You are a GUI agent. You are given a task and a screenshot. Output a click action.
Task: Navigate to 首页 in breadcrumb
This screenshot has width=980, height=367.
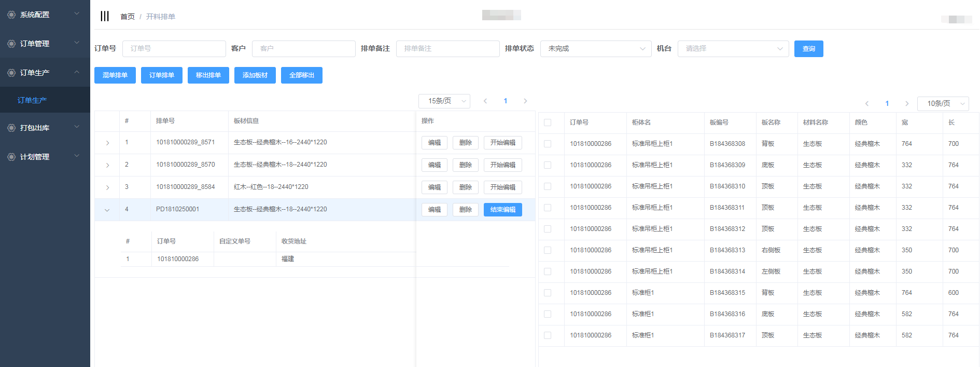[128, 17]
